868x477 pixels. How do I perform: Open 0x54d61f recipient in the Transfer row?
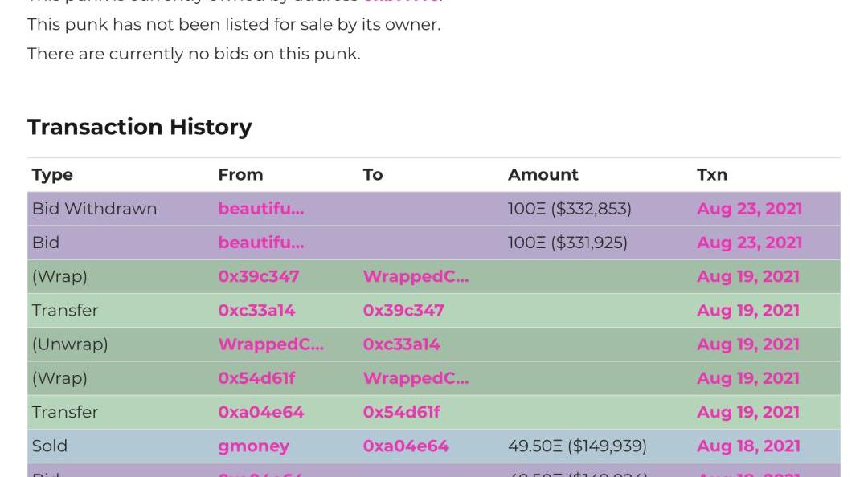(x=402, y=412)
